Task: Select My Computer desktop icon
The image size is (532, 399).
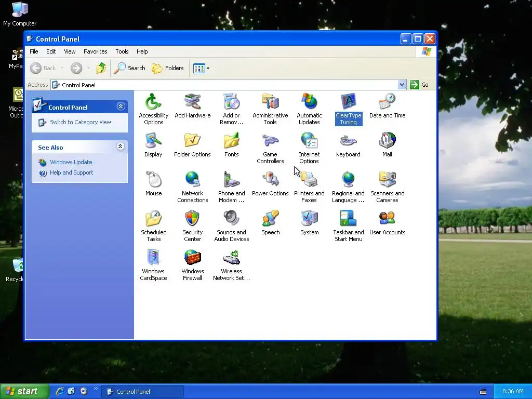Action: (20, 14)
